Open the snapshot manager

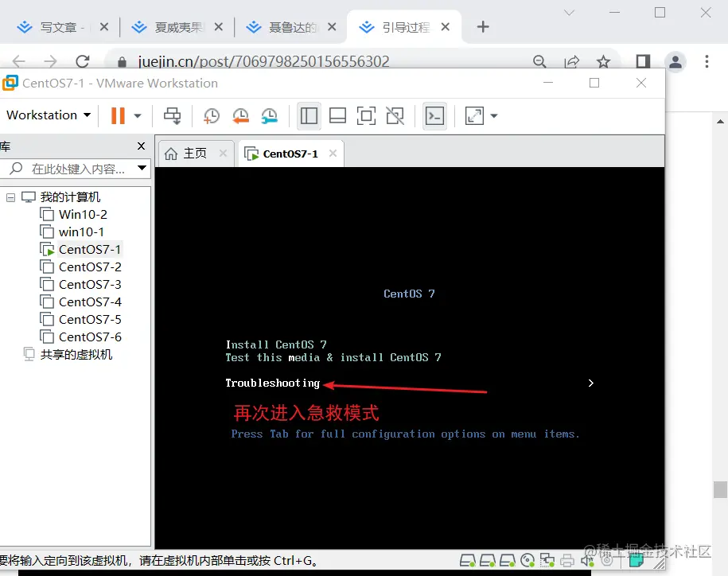(269, 115)
